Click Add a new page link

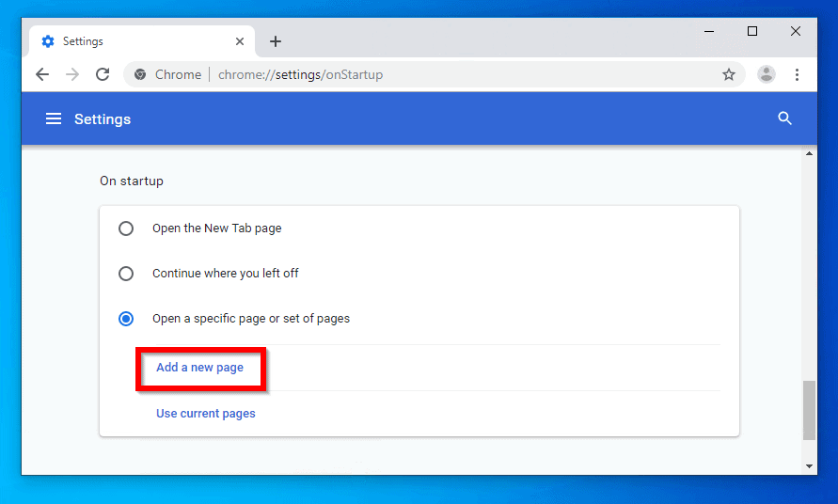[x=200, y=368]
